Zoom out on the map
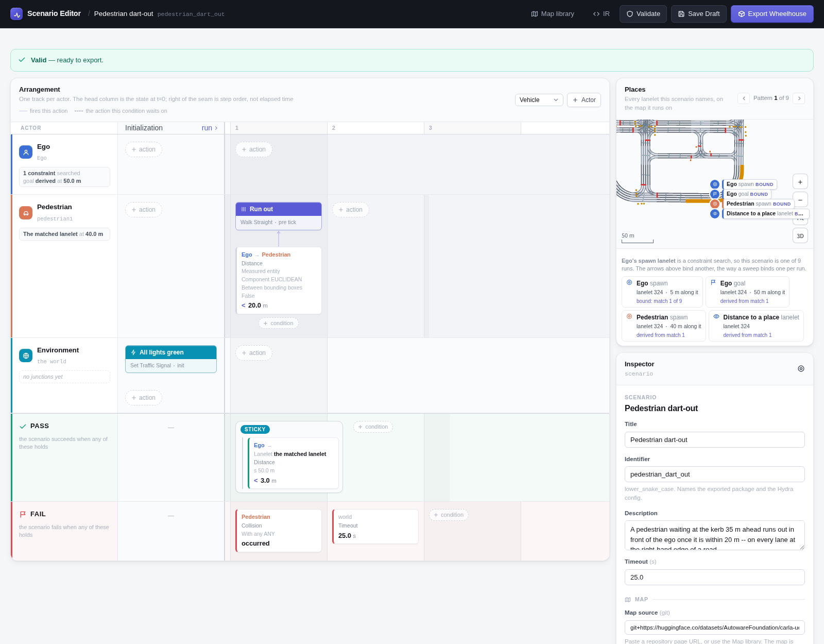Screen dimensions: 824x644 (x=800, y=199)
